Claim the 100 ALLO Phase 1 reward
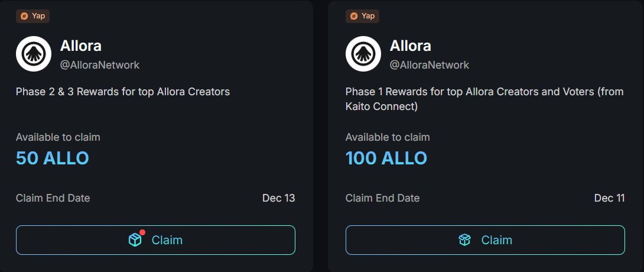Screen dimensions: 644x272 click(485, 239)
